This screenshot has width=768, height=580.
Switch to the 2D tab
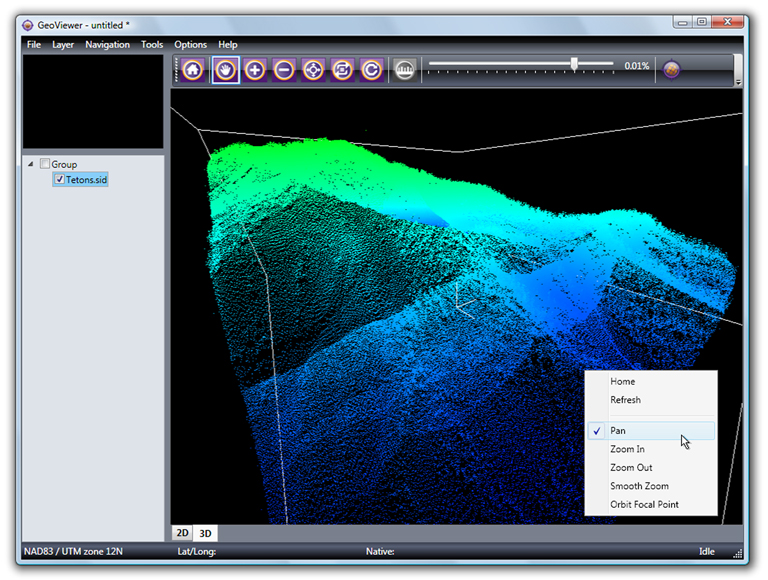pyautogui.click(x=182, y=533)
